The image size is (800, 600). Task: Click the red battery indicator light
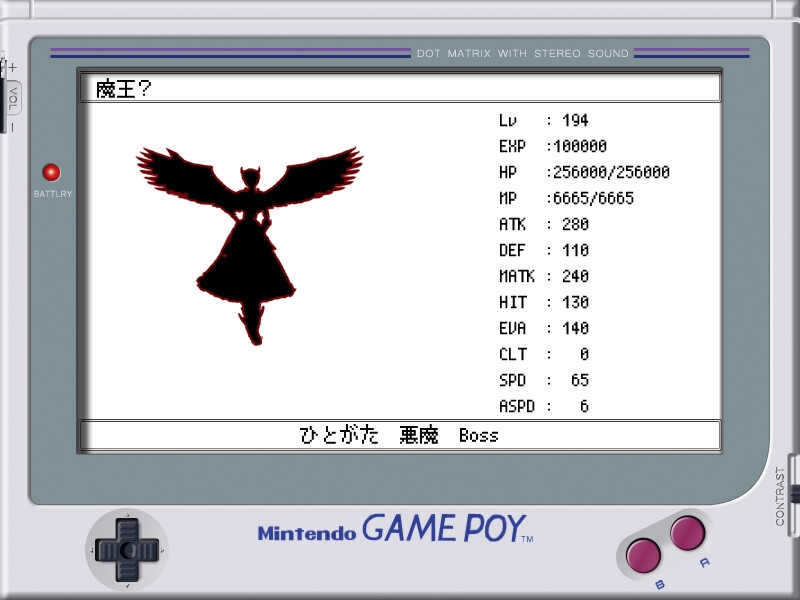(x=51, y=172)
